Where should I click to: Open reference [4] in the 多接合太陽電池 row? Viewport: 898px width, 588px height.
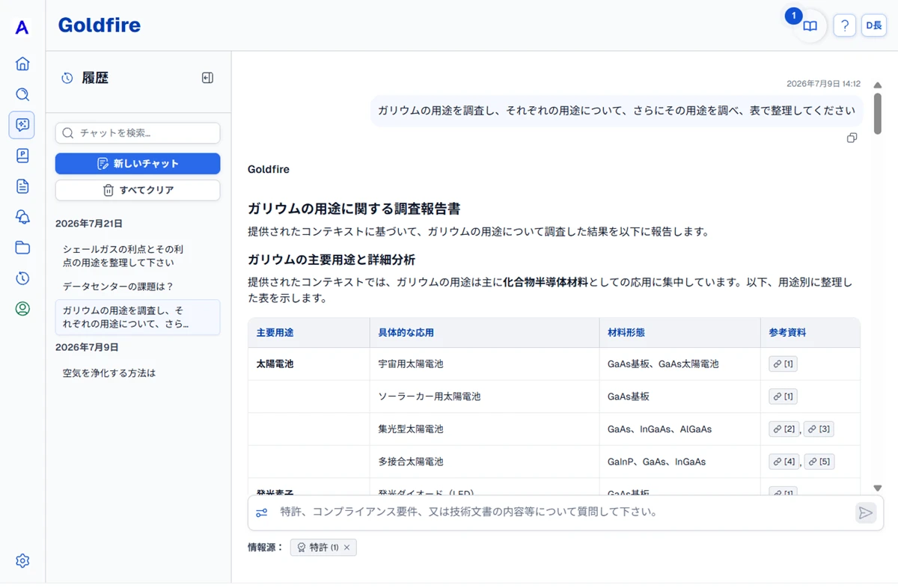[784, 462]
